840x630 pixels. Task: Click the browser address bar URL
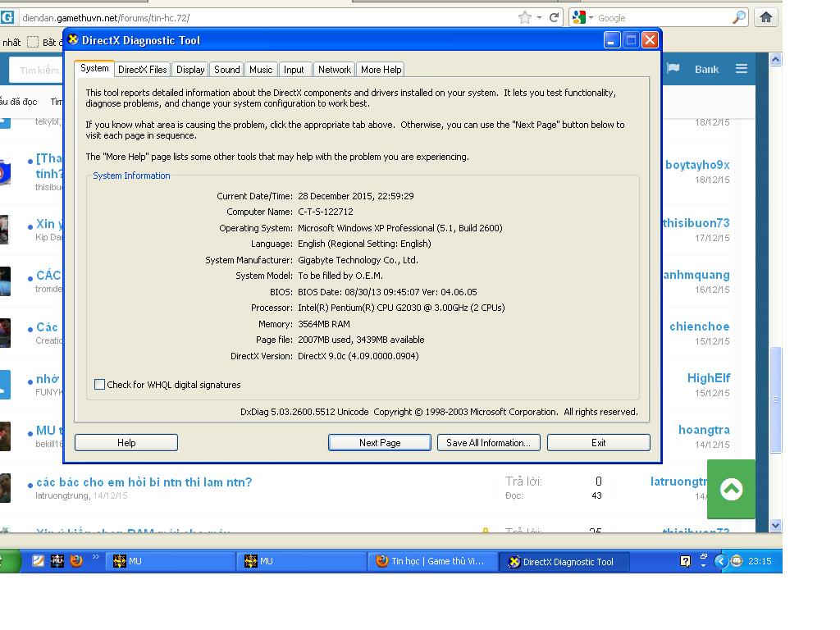[x=106, y=18]
